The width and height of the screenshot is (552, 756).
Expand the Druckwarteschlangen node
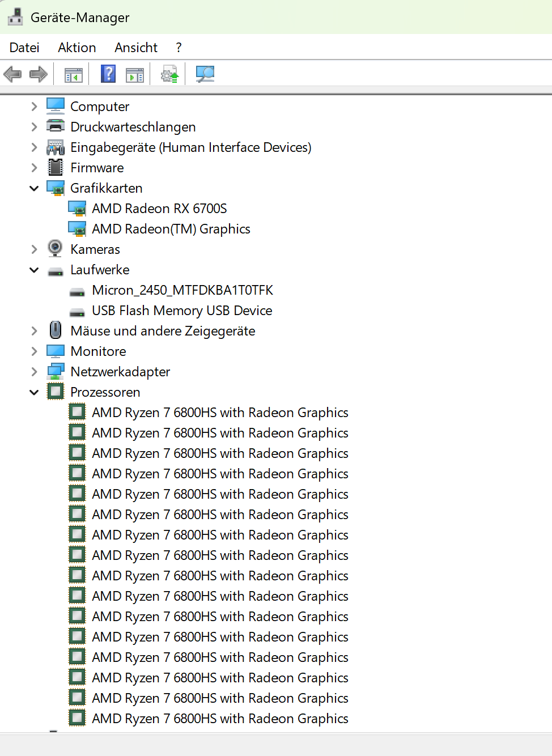(x=34, y=127)
